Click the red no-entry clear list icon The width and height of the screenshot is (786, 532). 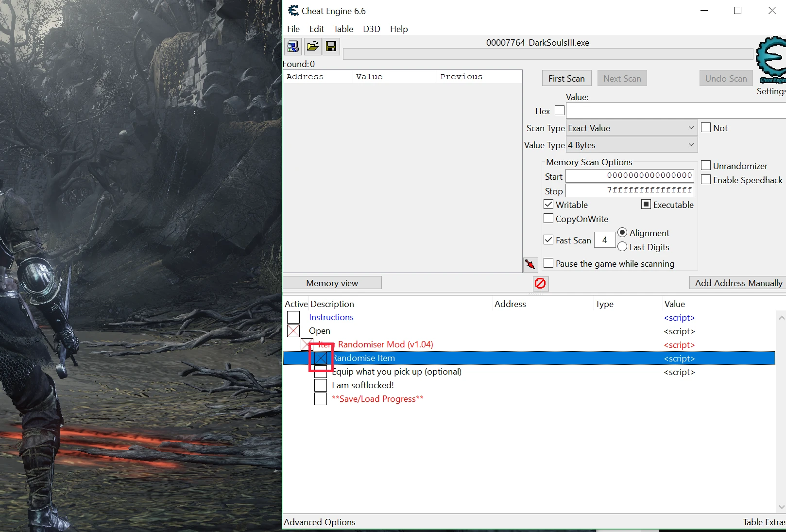click(540, 283)
